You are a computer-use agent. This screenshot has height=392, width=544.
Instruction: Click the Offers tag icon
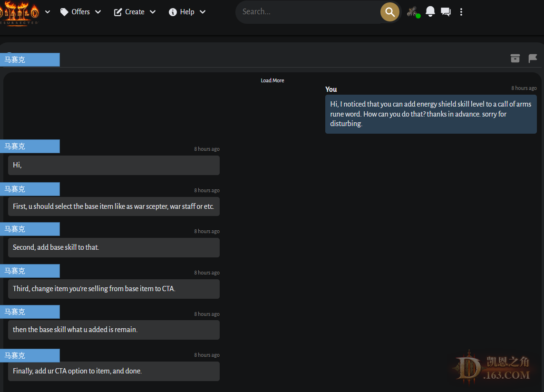click(64, 12)
